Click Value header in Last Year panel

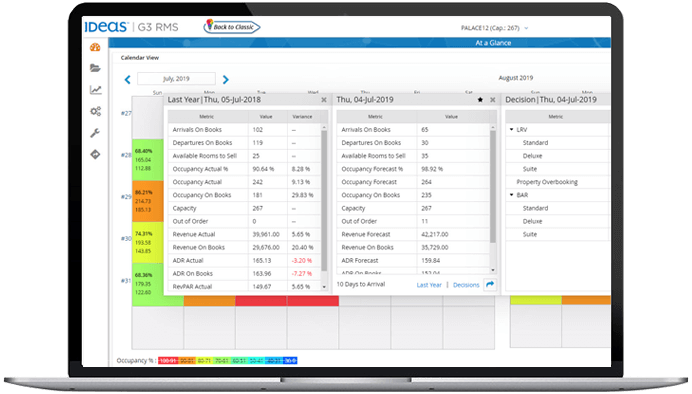coord(266,116)
